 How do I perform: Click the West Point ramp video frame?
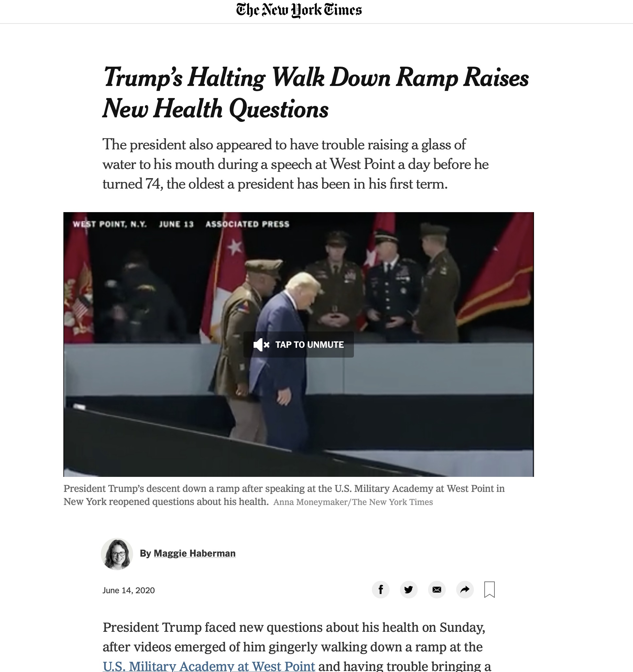tap(298, 344)
